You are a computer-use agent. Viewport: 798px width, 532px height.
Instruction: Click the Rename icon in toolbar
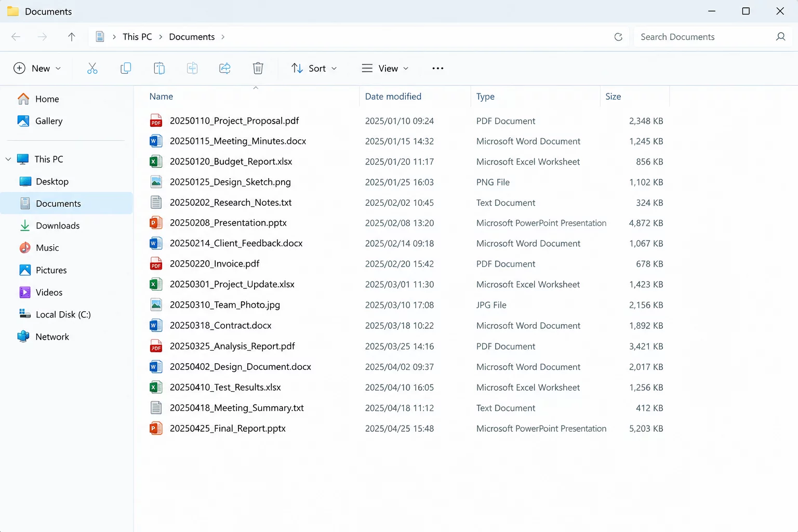pos(192,68)
